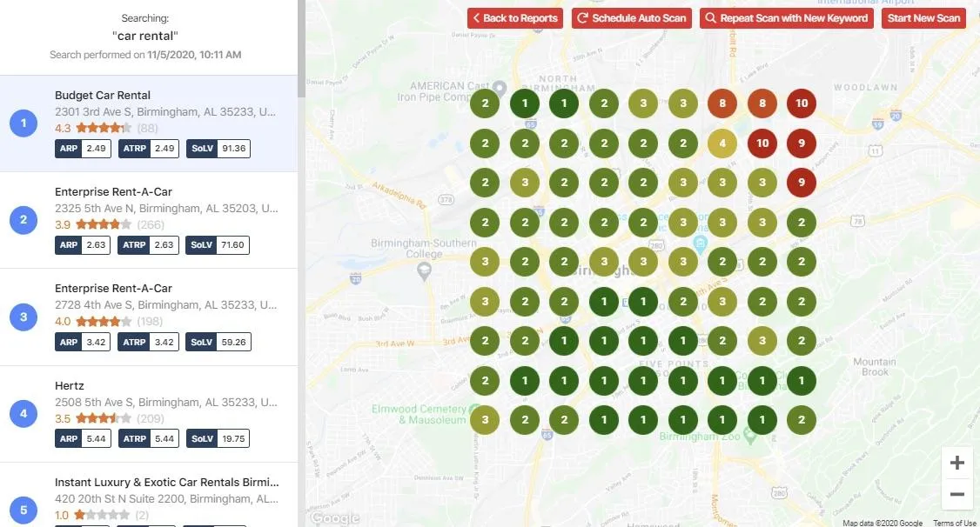Click the address 420 20th St N Suite 2200
Image resolution: width=980 pixels, height=527 pixels.
(x=166, y=499)
